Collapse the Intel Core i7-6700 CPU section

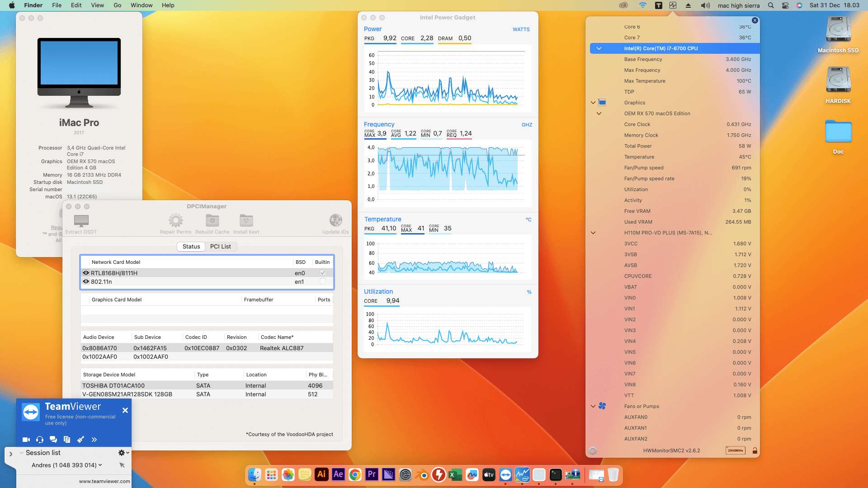[x=599, y=48]
